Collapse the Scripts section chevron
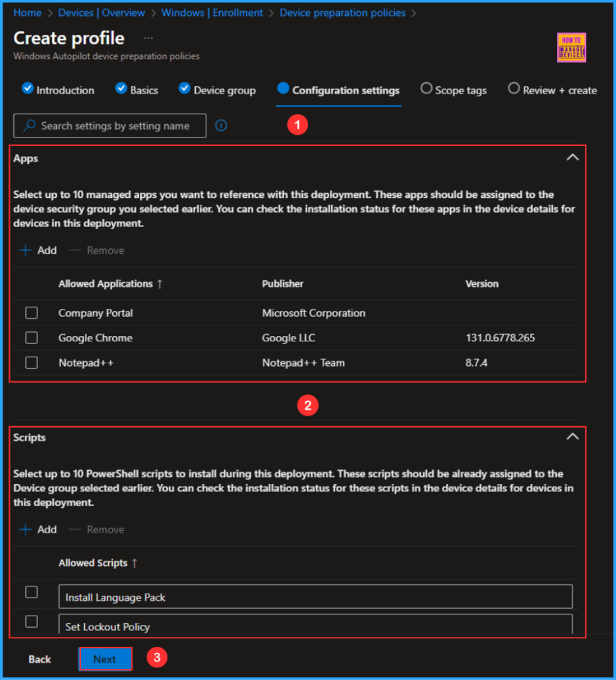The height and width of the screenshot is (680, 616). 573,437
